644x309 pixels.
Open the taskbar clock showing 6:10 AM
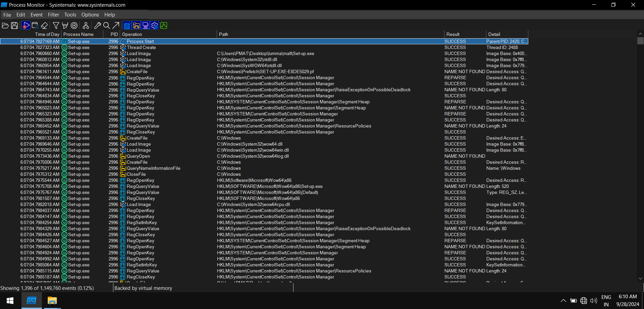pyautogui.click(x=628, y=301)
